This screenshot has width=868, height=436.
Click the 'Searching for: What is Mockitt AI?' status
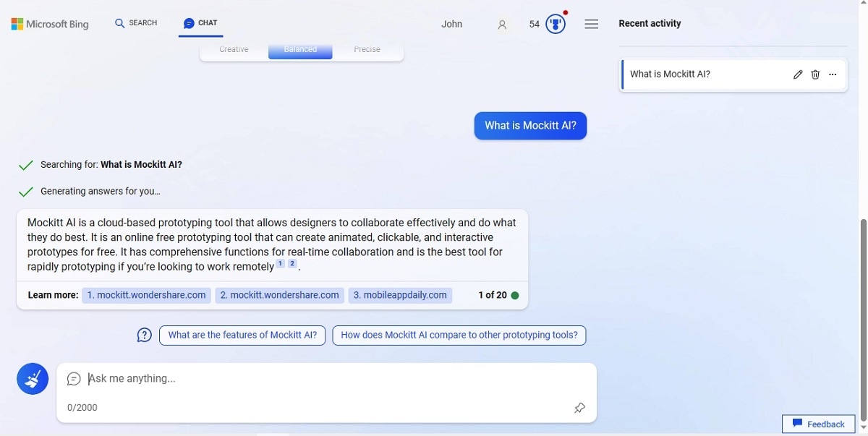(x=111, y=165)
